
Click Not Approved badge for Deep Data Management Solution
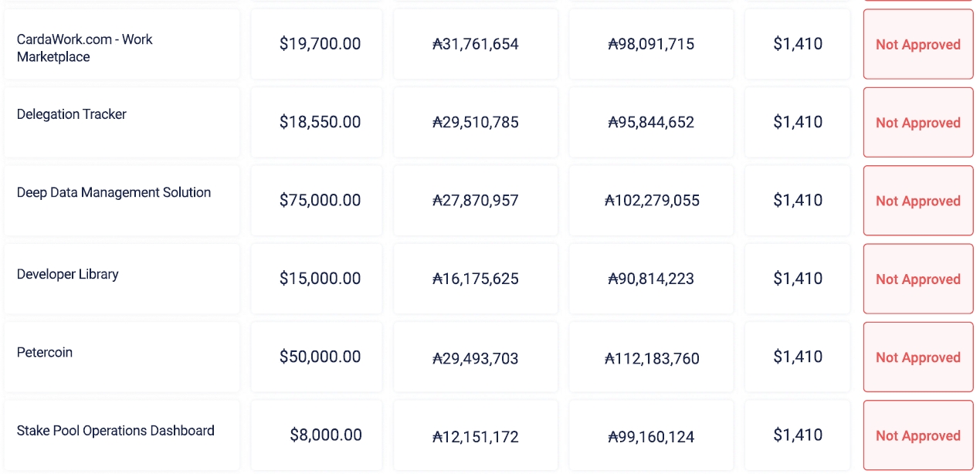tap(917, 201)
